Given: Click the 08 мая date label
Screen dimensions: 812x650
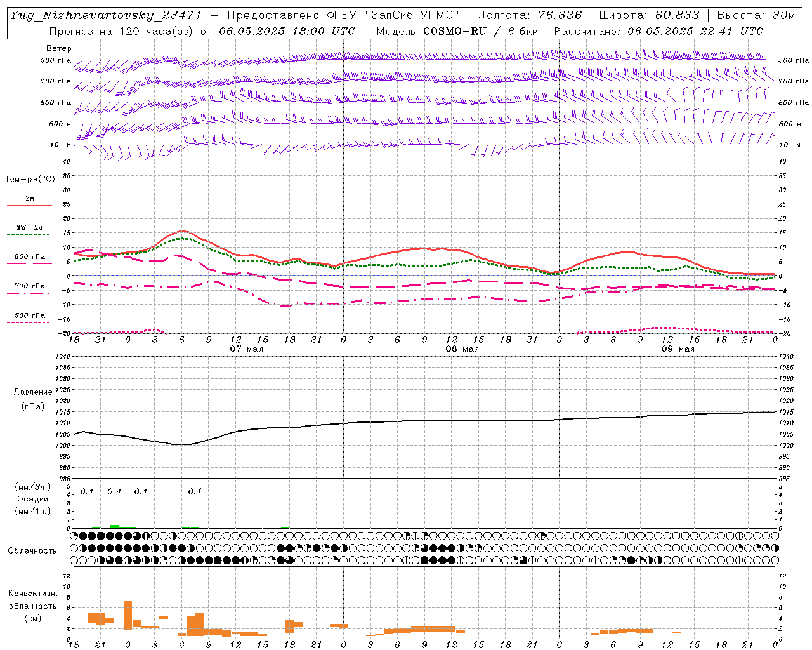Looking at the screenshot, I should pyautogui.click(x=462, y=349).
